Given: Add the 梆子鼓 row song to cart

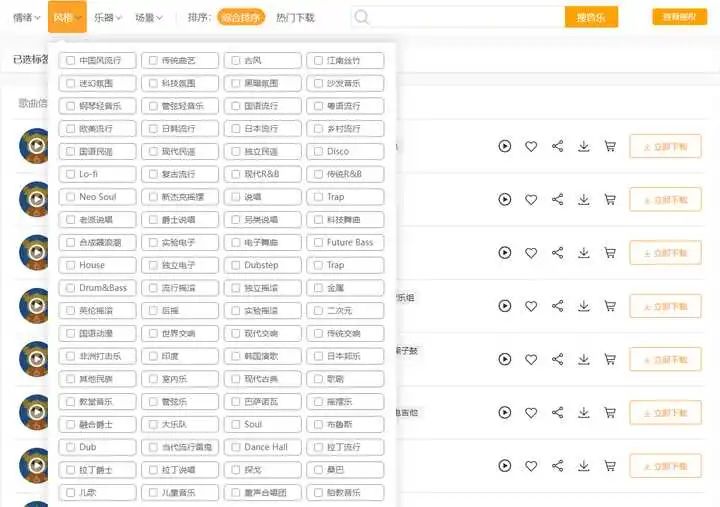Looking at the screenshot, I should [610, 359].
